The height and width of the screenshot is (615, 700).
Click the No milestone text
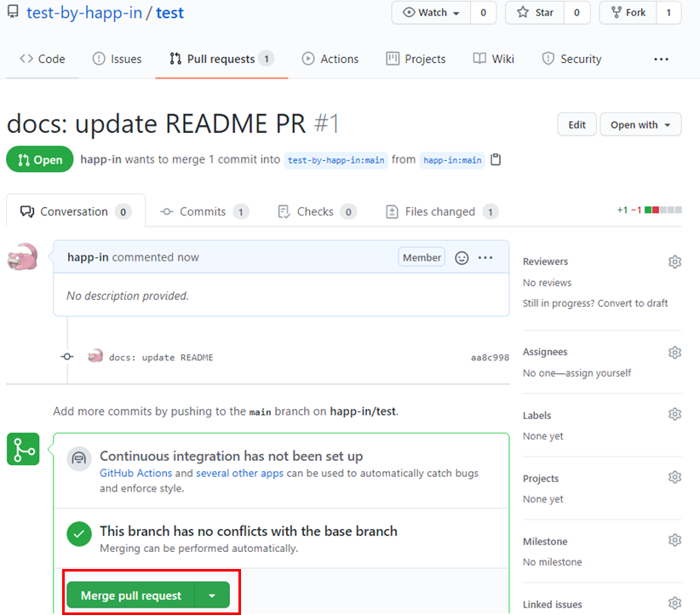pos(552,562)
